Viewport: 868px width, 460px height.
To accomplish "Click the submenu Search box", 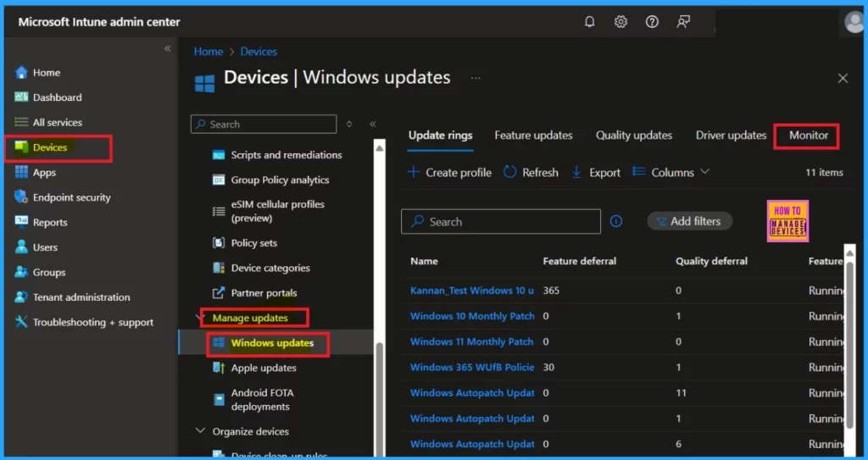I will click(x=264, y=124).
